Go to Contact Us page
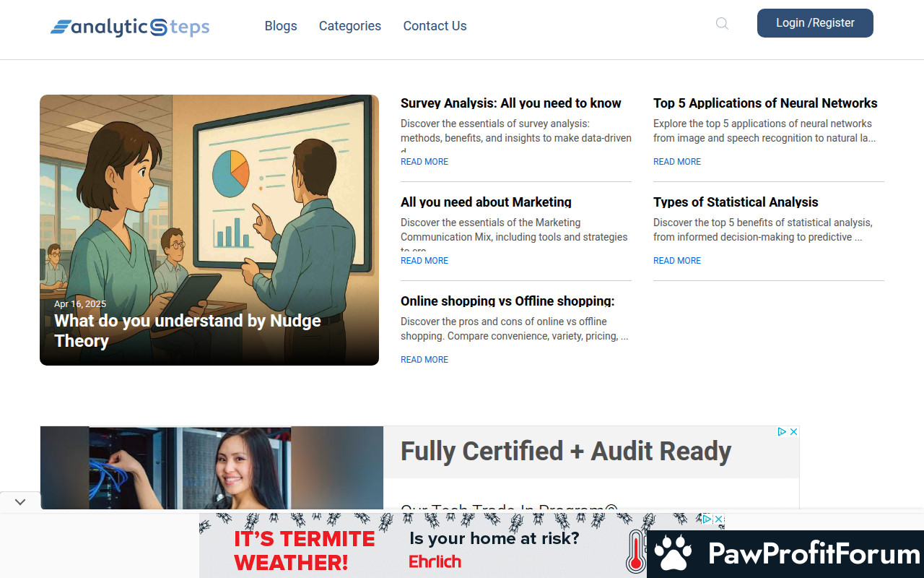Screen dimensions: 924x578 click(435, 26)
